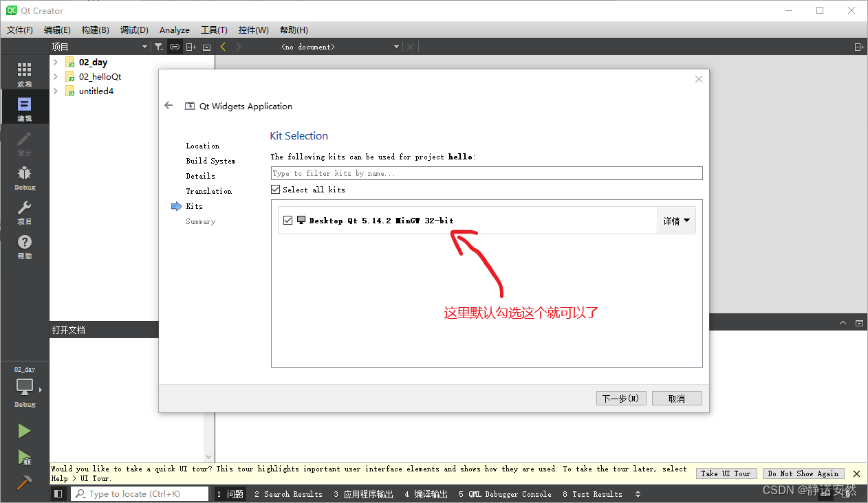This screenshot has height=503, width=868.
Task: Switch to 8 Test Results tab
Action: pos(592,494)
